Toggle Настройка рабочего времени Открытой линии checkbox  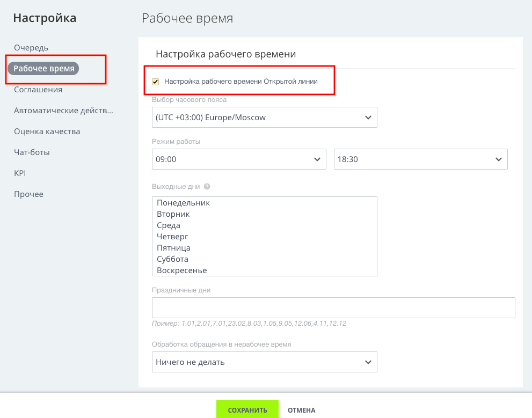click(x=155, y=82)
